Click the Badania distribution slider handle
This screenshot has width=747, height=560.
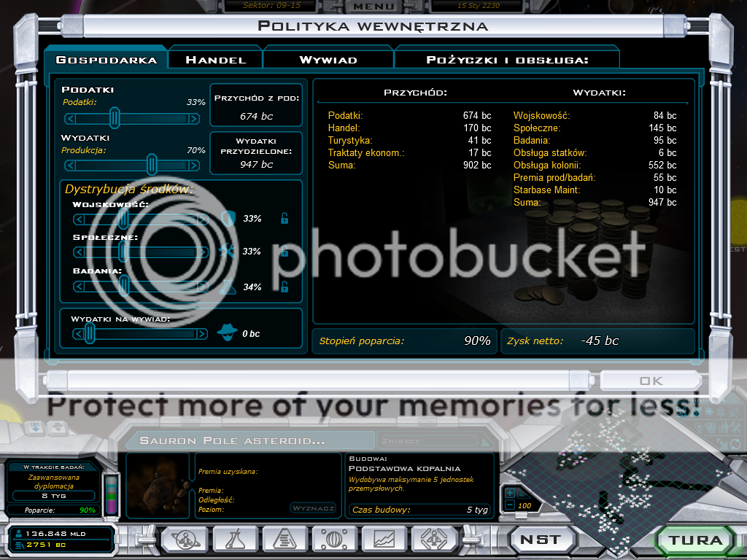124,286
